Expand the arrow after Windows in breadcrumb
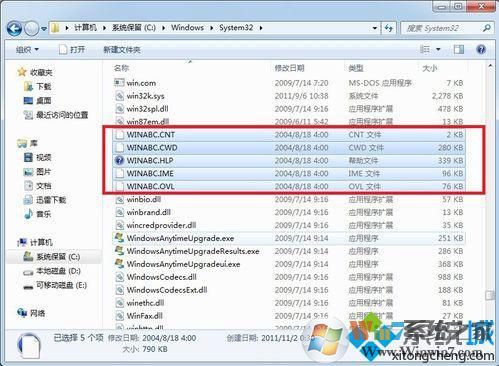 point(211,28)
